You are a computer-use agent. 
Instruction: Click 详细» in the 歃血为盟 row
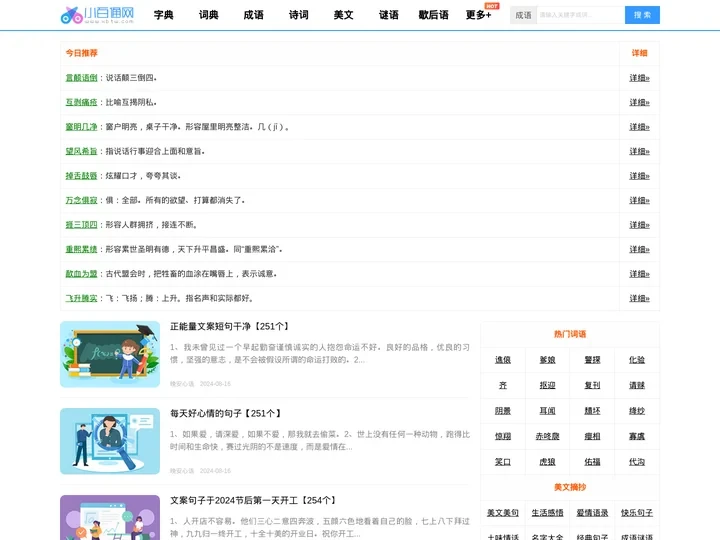point(639,274)
